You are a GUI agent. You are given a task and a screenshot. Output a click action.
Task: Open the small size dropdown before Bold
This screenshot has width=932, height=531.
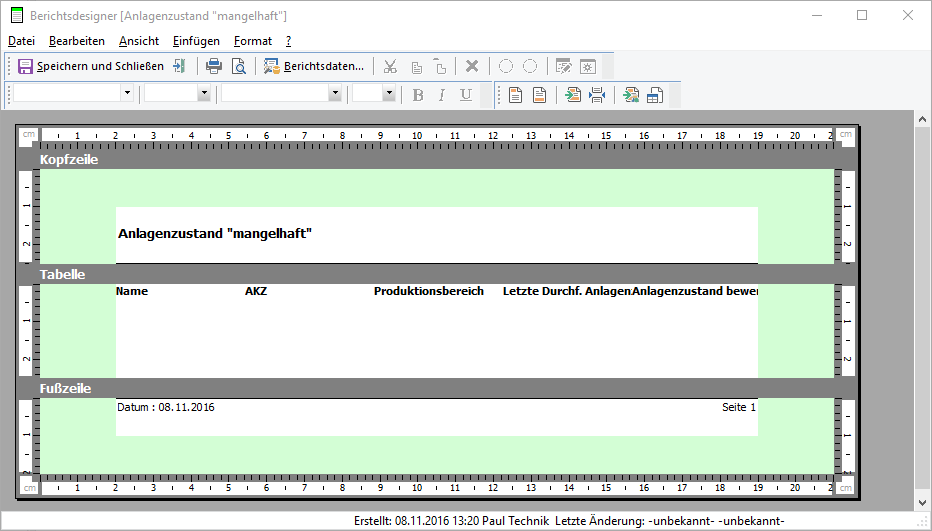point(389,93)
